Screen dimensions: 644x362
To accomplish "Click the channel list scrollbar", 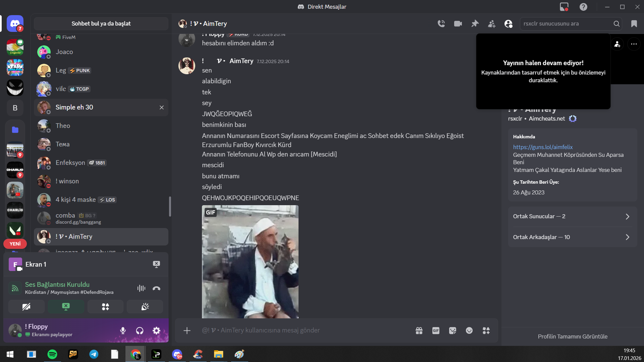I will [170, 207].
